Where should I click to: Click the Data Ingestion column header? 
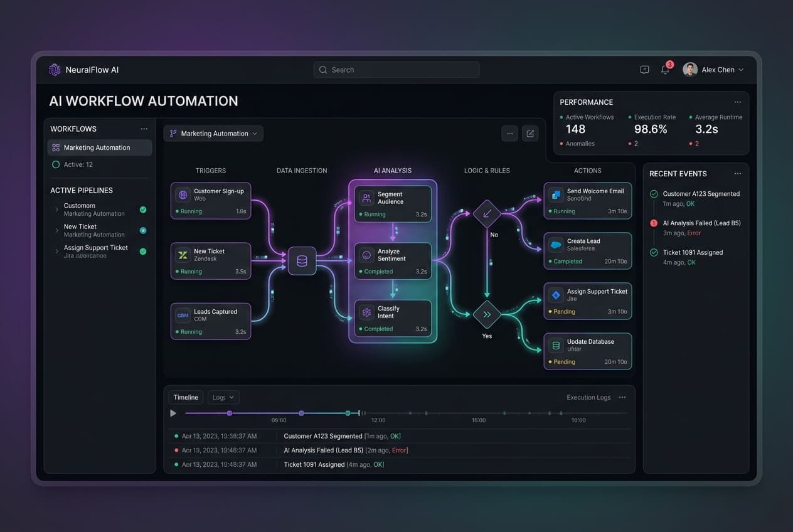pos(302,171)
